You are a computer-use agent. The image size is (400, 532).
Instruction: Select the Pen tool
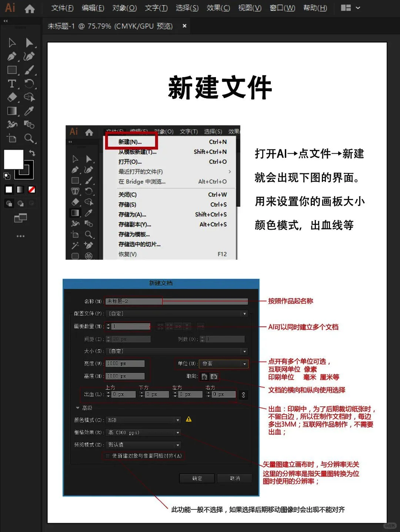click(12, 56)
